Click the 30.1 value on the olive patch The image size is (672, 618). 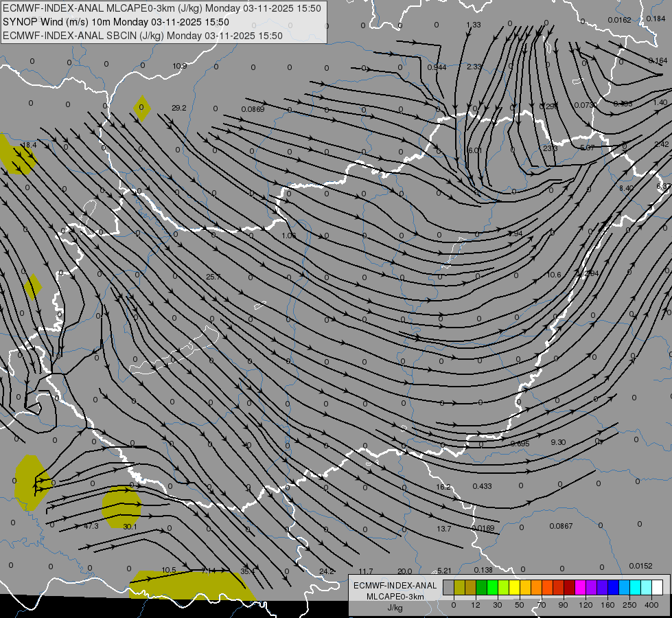pyautogui.click(x=130, y=526)
